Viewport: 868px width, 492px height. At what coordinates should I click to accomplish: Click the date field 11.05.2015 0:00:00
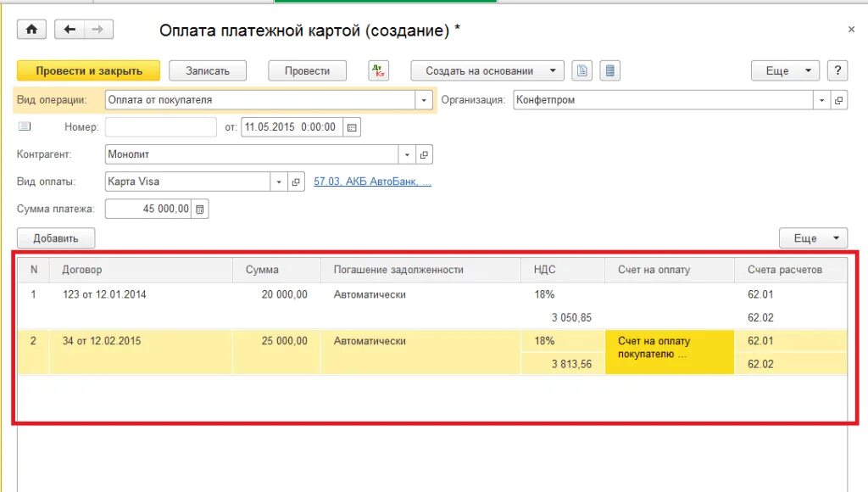pyautogui.click(x=292, y=127)
